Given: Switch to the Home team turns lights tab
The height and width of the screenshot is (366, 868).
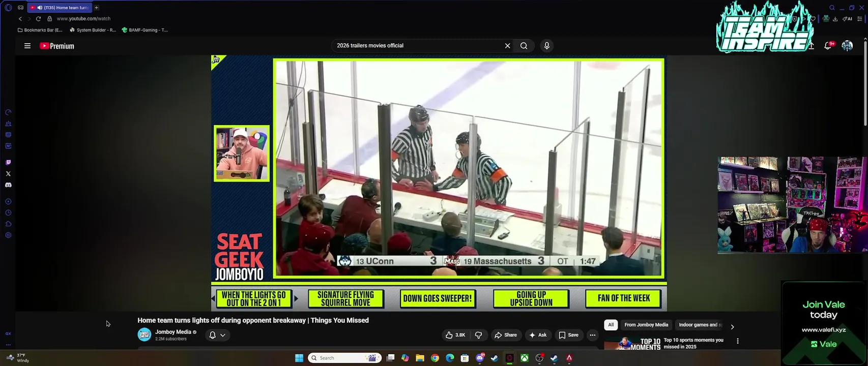Looking at the screenshot, I should coord(60,8).
